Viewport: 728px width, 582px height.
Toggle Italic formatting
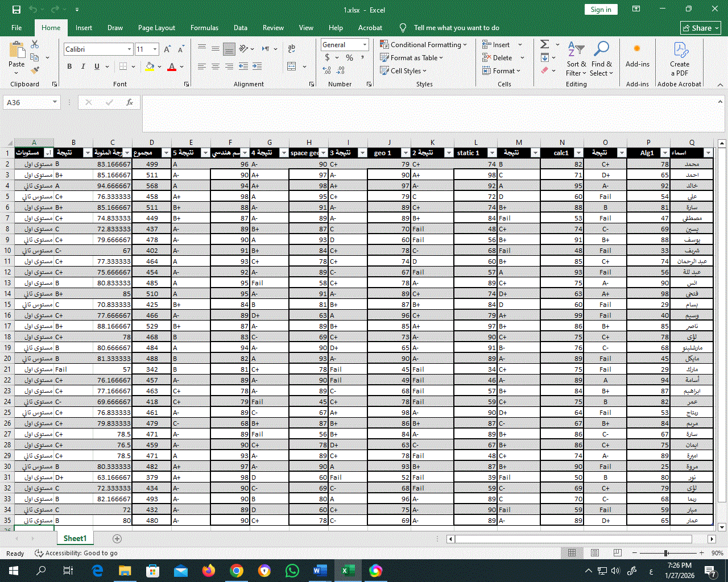[83, 66]
